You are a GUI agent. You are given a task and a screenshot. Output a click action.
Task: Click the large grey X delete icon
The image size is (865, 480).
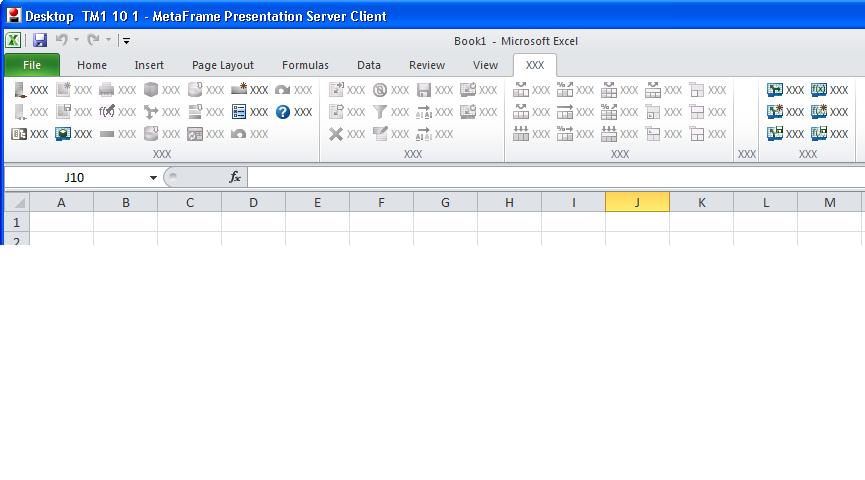[335, 134]
